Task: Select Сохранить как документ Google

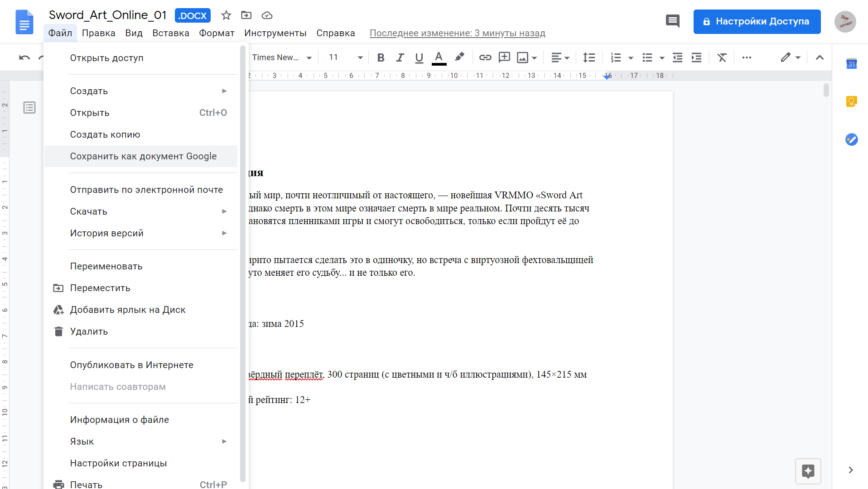Action: 143,156
